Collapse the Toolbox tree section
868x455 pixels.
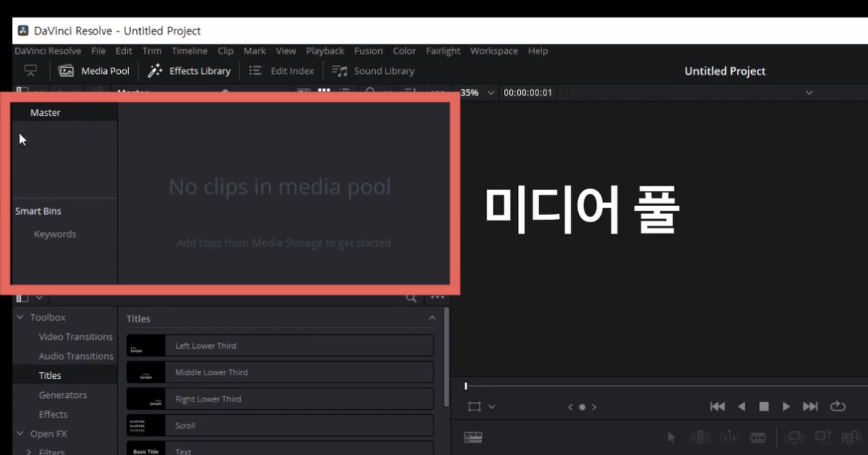(20, 317)
